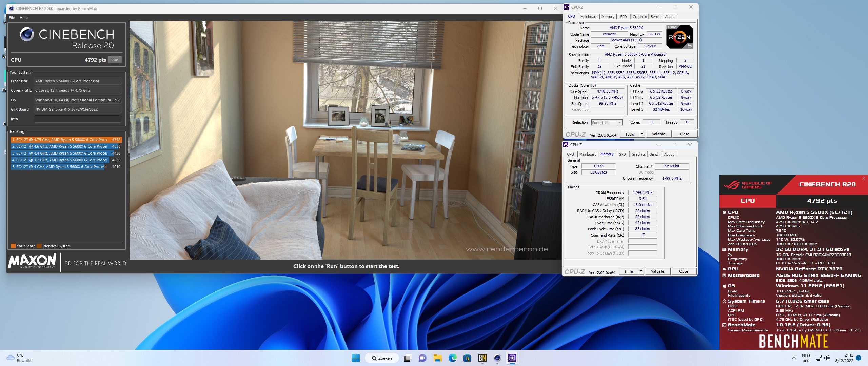Click the Zoeken search box on taskbar

point(382,358)
